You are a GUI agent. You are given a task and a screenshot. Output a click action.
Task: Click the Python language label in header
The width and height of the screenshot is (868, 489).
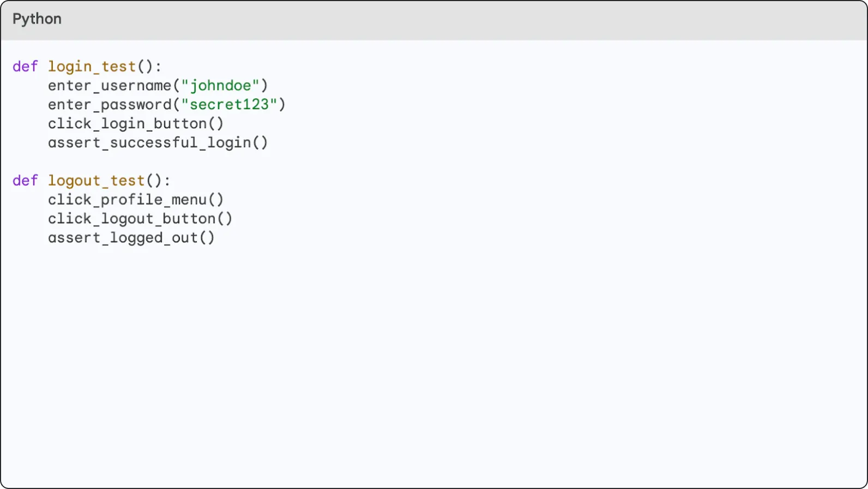[37, 19]
